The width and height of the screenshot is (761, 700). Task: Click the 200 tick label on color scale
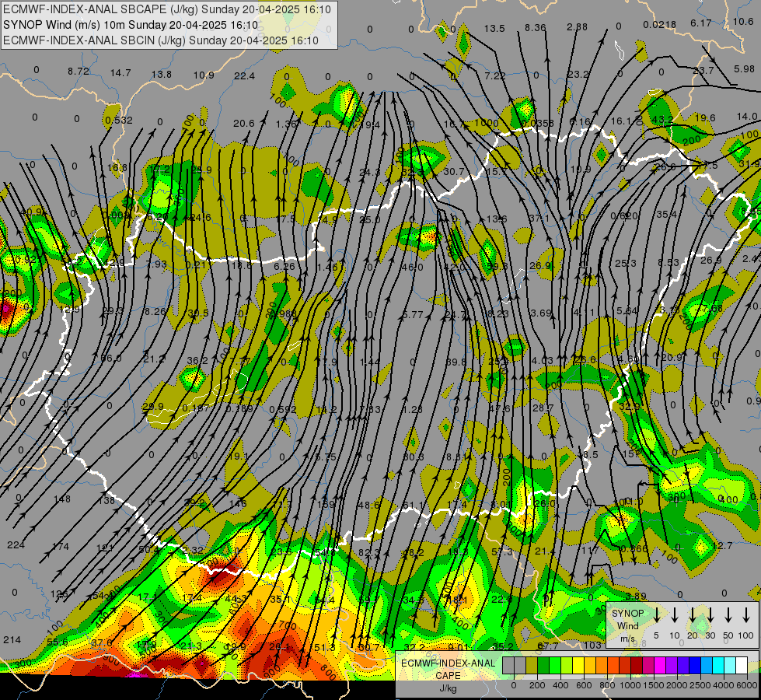coord(537,685)
